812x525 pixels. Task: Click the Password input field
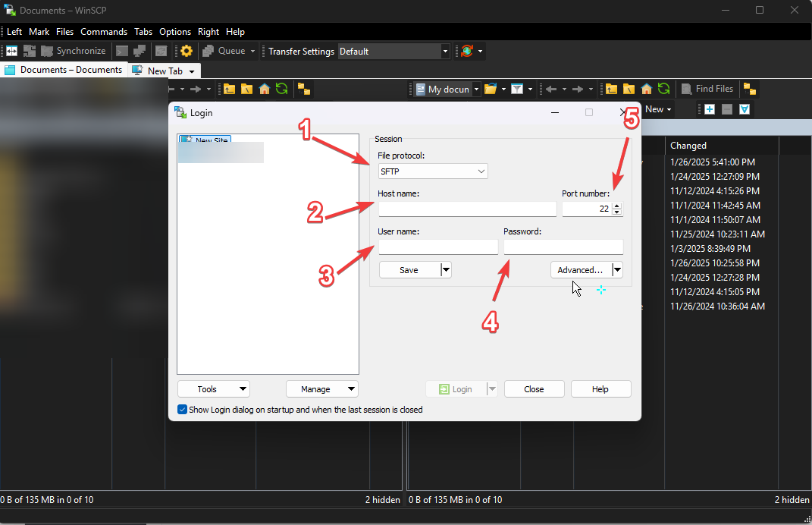[563, 247]
